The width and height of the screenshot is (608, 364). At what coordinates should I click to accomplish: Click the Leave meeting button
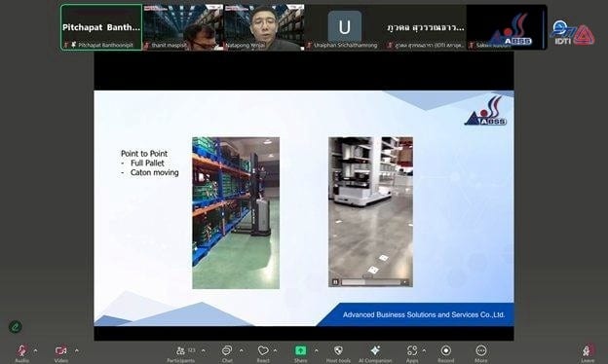coord(588,351)
